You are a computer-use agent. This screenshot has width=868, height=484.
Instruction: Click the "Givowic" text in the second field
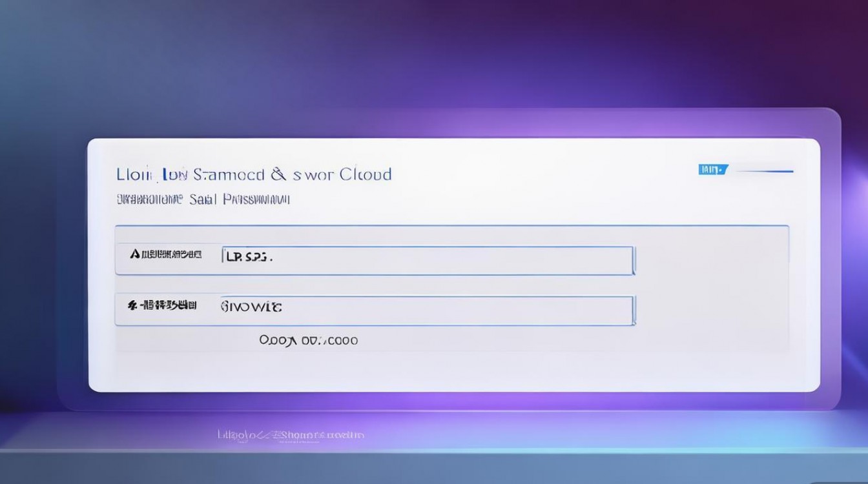click(251, 307)
